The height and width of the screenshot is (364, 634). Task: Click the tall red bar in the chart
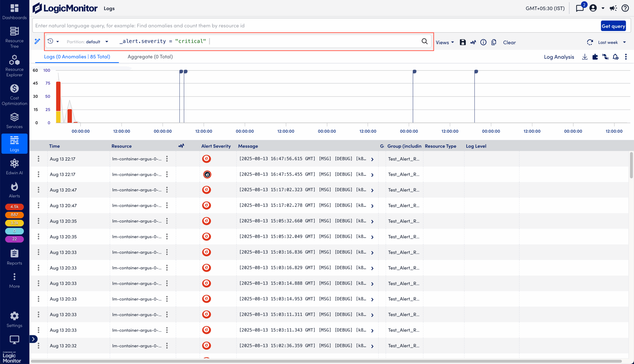point(58,96)
